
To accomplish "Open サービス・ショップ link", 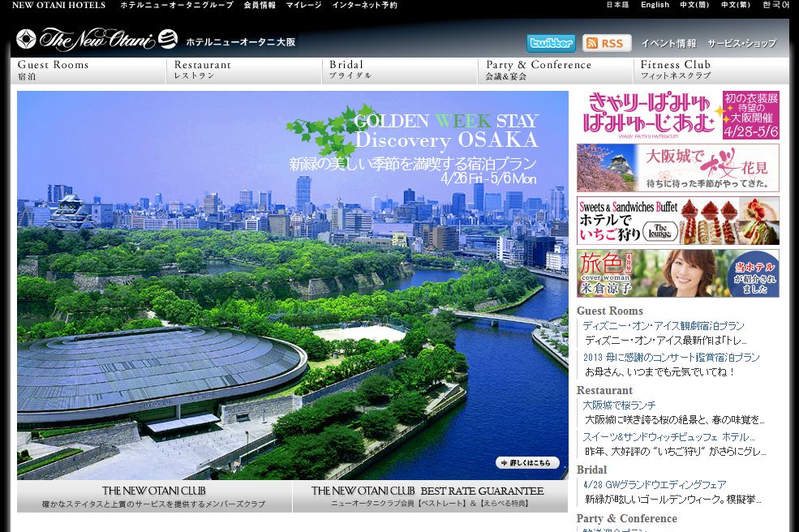I will point(742,43).
